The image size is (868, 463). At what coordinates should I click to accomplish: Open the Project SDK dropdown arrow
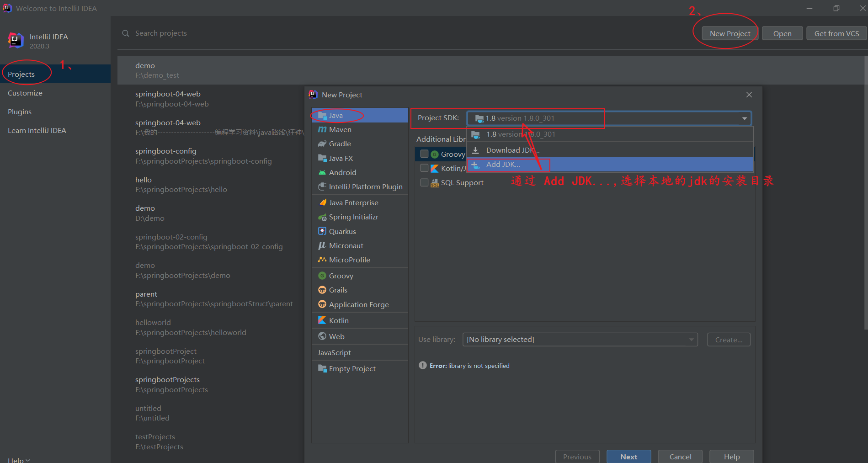(x=744, y=118)
